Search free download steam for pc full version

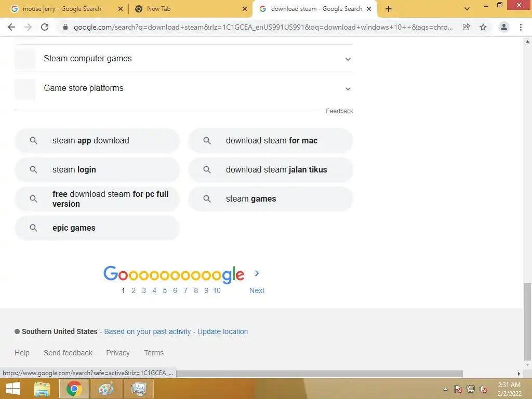coord(97,199)
